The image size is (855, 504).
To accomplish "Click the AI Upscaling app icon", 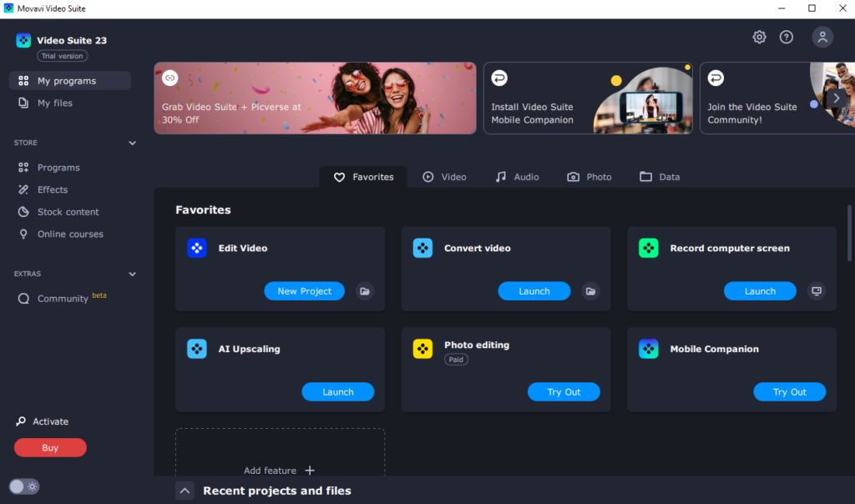I will (197, 349).
